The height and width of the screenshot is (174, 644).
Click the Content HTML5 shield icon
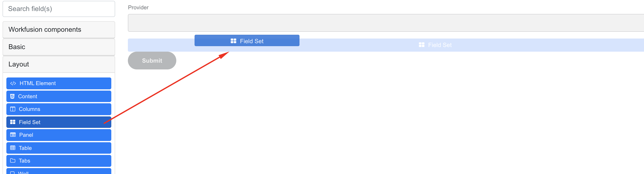click(x=12, y=96)
